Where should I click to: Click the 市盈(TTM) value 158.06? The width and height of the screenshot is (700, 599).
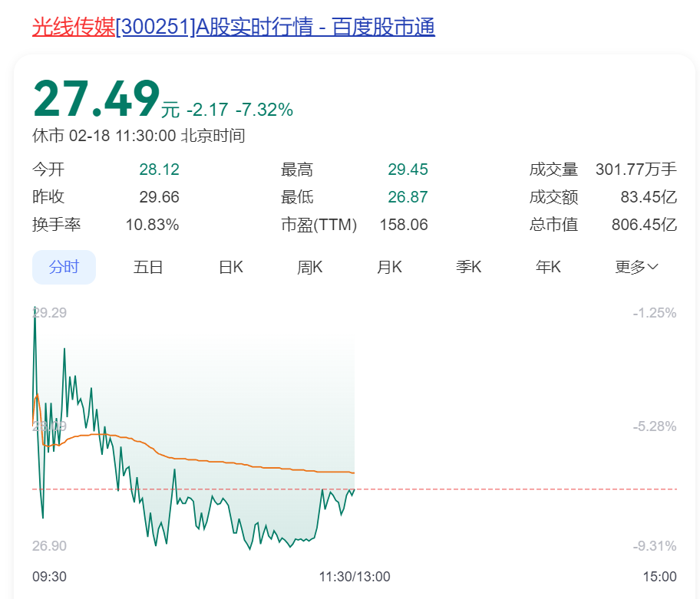403,225
